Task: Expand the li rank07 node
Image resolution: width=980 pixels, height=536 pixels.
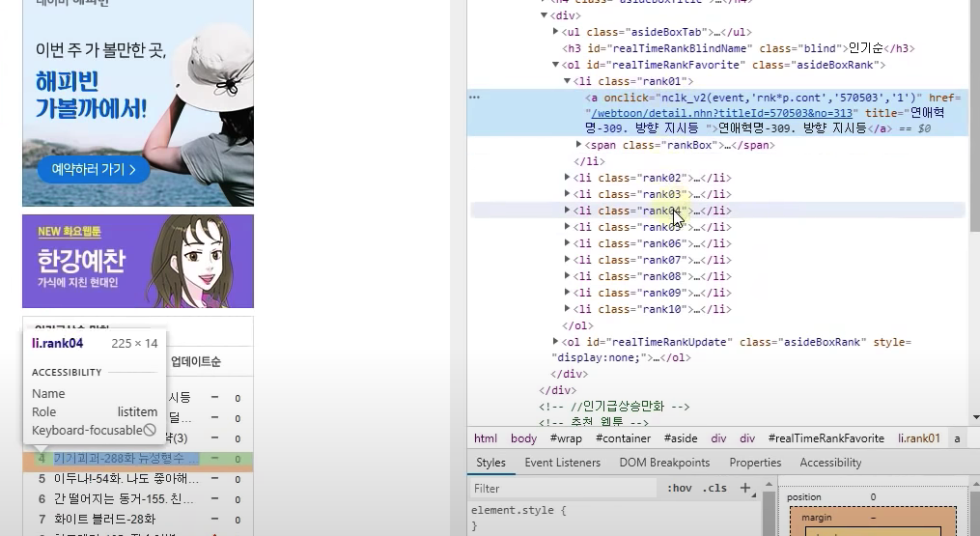Action: tap(568, 260)
